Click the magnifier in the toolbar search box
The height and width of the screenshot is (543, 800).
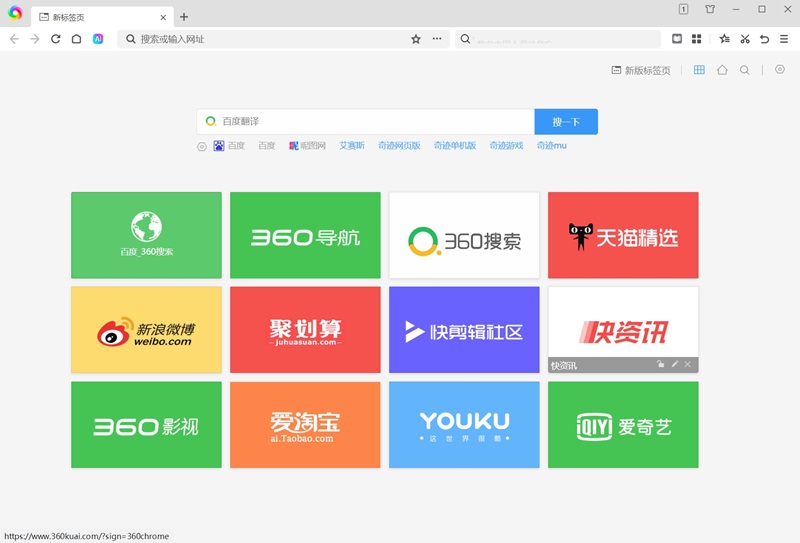tap(465, 39)
